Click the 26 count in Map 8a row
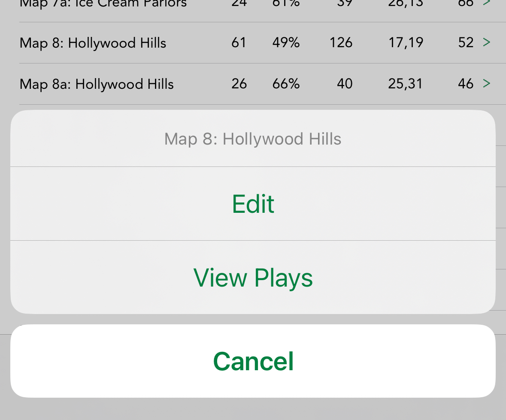 point(239,84)
